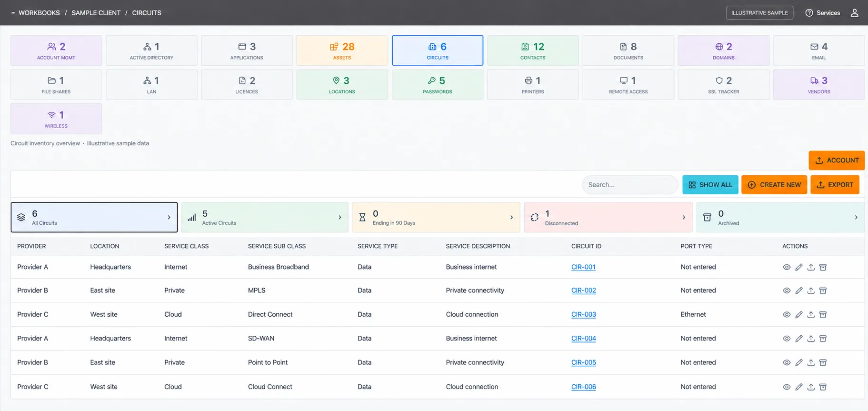Click the Export button

835,185
